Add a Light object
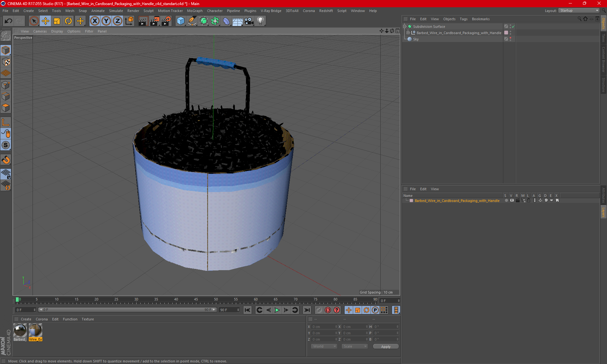 [261, 21]
